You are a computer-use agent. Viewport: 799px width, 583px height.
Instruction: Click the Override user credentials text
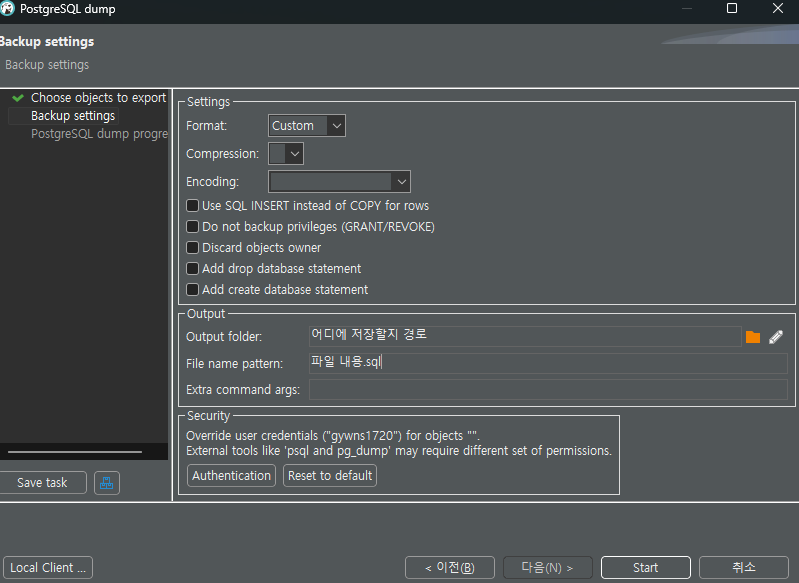[x=333, y=436]
